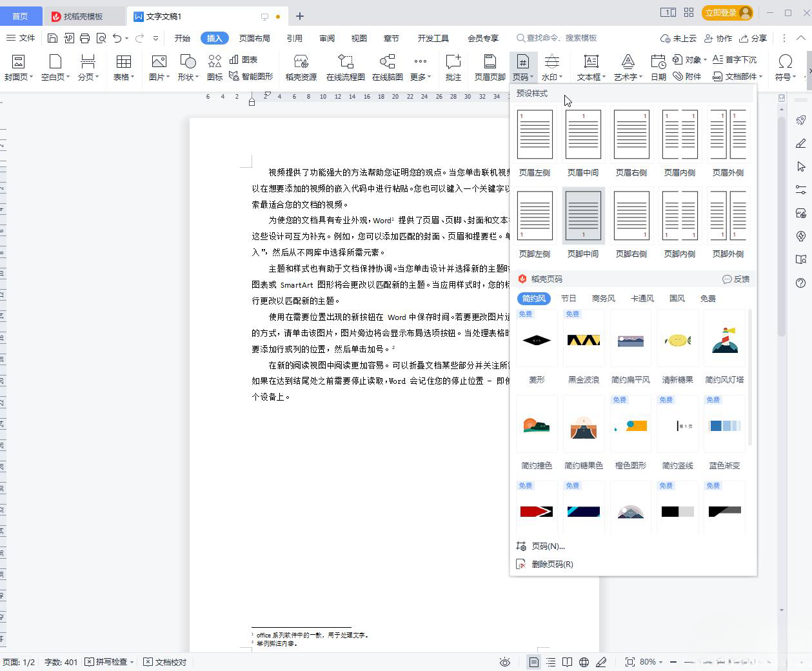The height and width of the screenshot is (671, 812).
Task: Open the 文件 file menu
Action: tap(21, 38)
